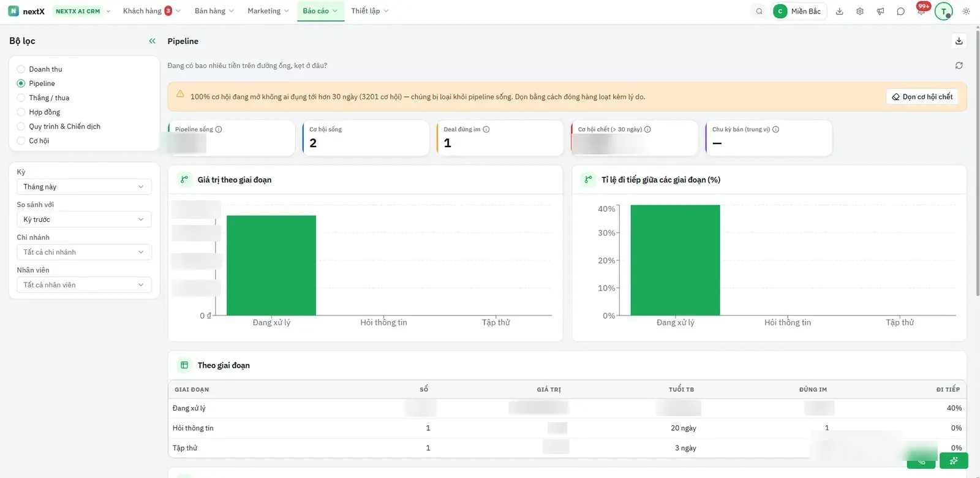This screenshot has height=478, width=980.
Task: Open the megaphone announcements icon
Action: click(x=880, y=11)
